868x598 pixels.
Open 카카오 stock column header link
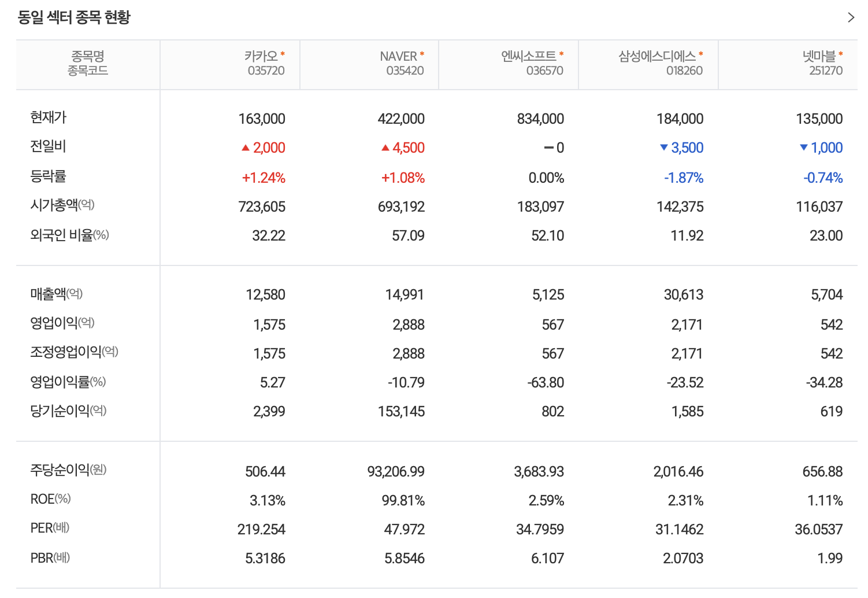(x=261, y=56)
